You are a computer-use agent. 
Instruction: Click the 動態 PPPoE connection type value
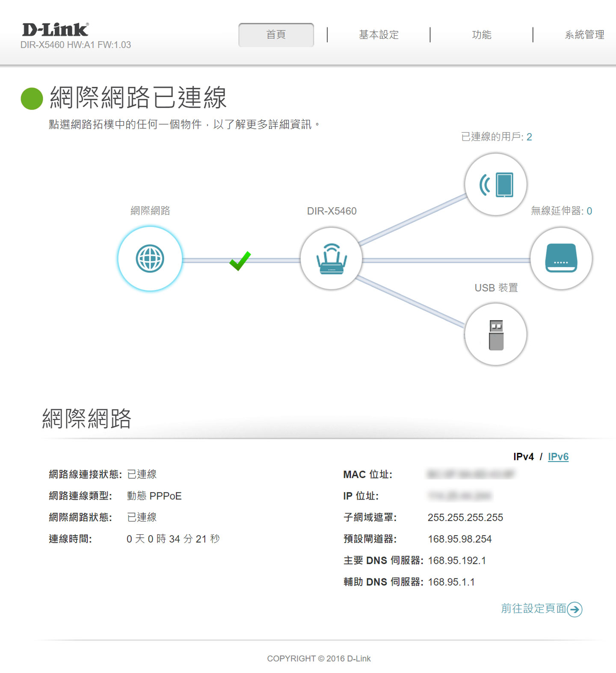(x=154, y=496)
